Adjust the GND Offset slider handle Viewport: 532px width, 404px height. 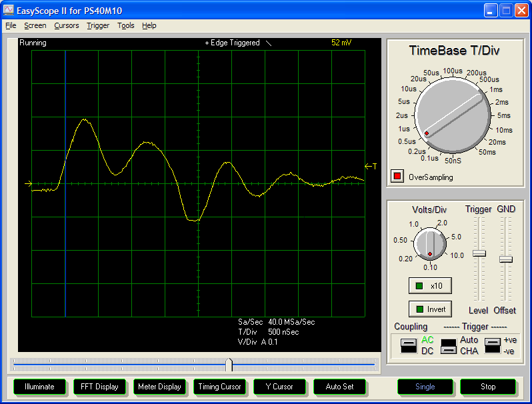tap(506, 259)
